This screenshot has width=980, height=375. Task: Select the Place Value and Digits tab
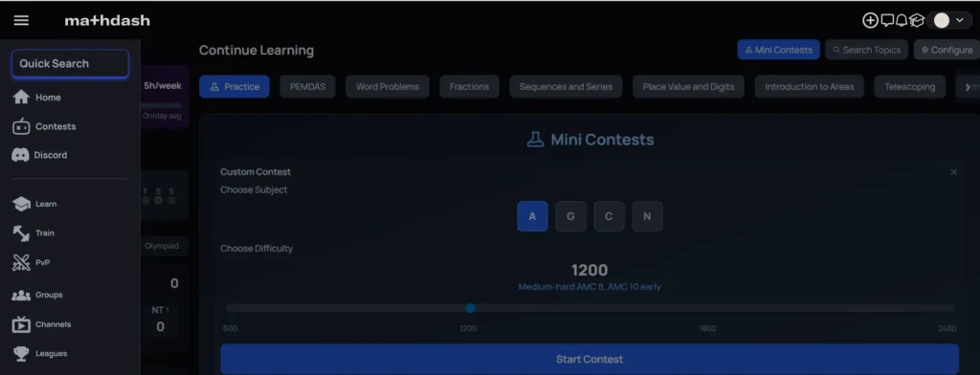[689, 87]
